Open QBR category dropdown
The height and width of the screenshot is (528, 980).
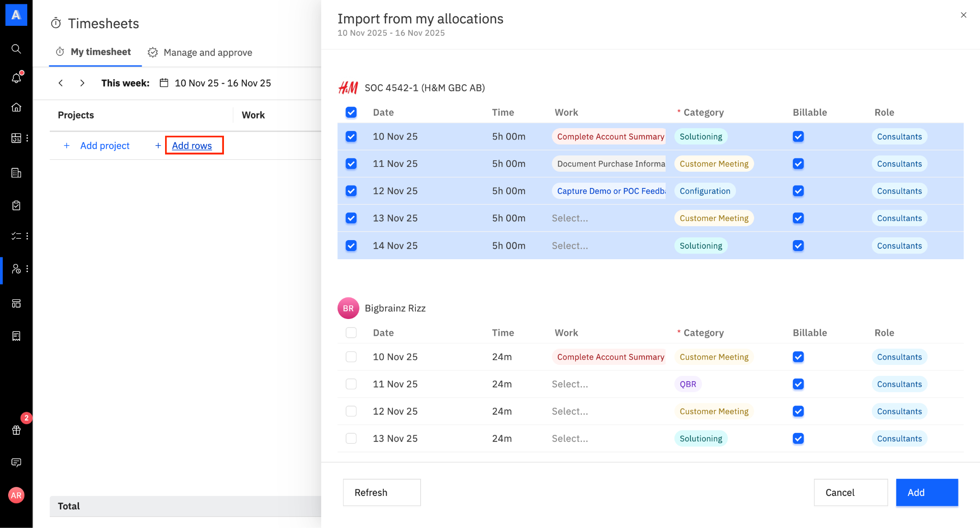(688, 384)
